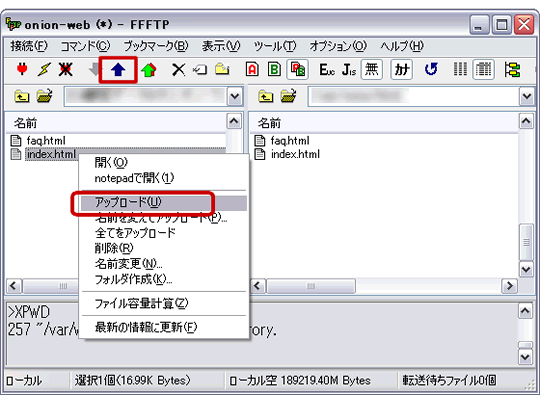
Task: Click remote 名前 column header
Action: point(384,123)
